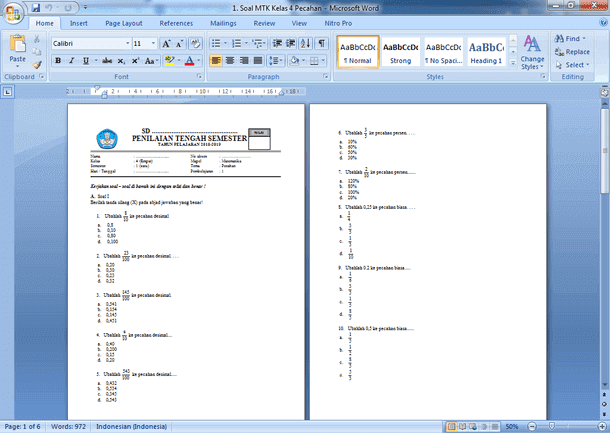Open the Select dropdown in Editing
This screenshot has height=433, width=610.
pos(573,65)
